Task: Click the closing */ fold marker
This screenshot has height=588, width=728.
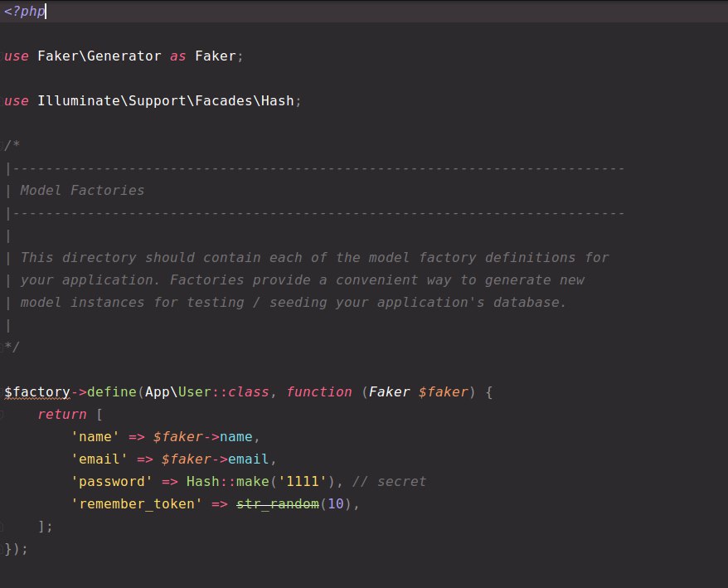Action: coord(2,347)
